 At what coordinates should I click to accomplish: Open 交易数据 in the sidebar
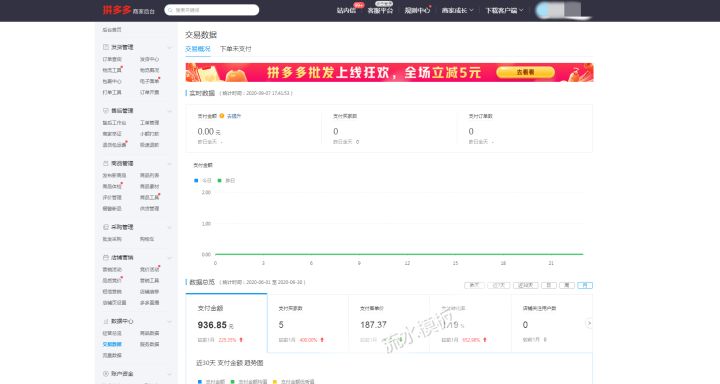pos(112,344)
